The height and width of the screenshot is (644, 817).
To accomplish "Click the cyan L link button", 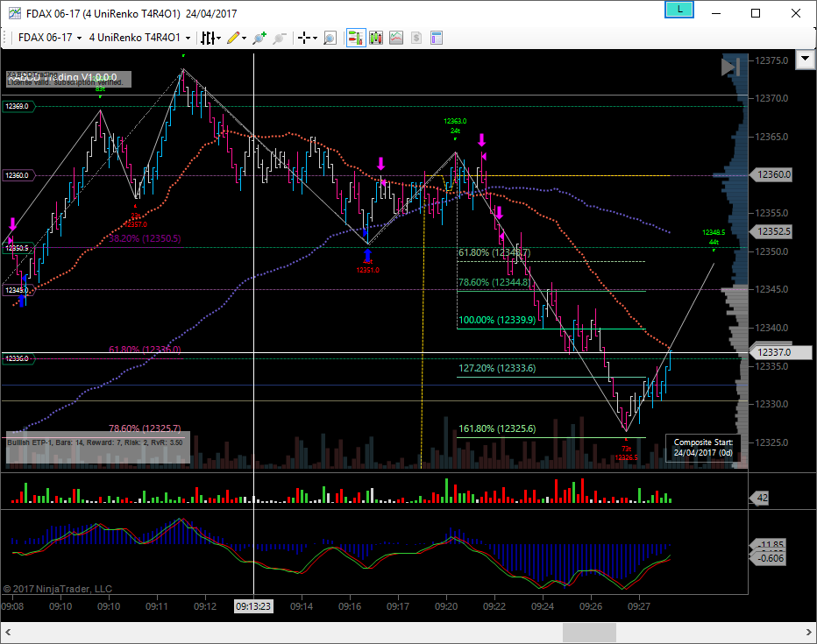I will [679, 10].
